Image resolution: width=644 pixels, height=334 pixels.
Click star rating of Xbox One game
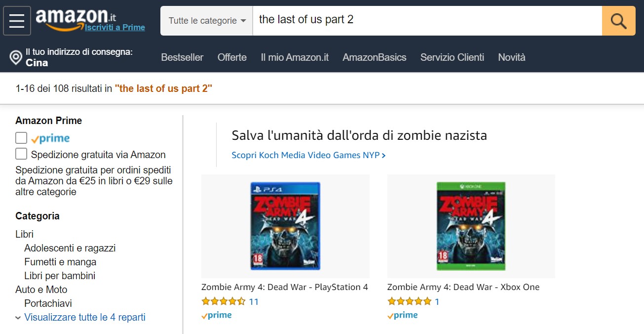409,301
